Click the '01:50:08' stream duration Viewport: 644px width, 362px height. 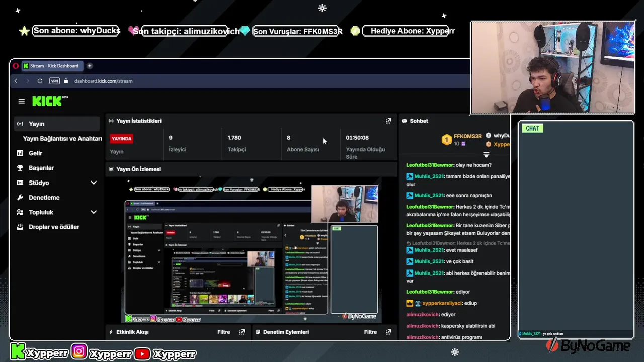[x=357, y=138]
